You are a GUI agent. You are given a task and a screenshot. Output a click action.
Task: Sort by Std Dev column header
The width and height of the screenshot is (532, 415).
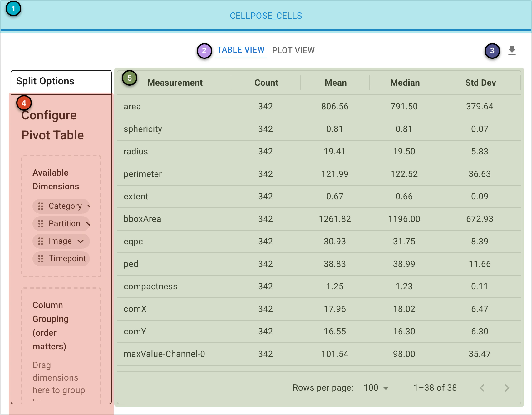pos(480,82)
